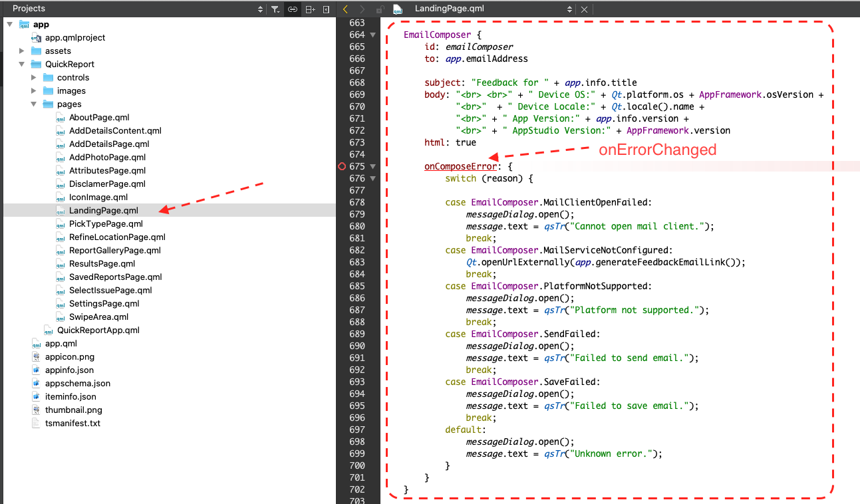Viewport: 860px width, 504px height.
Task: Select the QuickReport folder
Action: (x=70, y=64)
